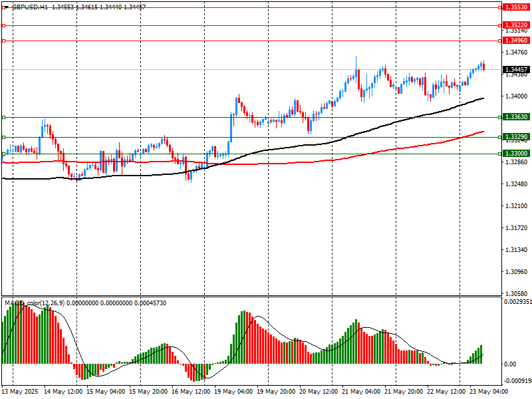Click the black 1.34457 current price label
532x399 pixels.
tap(516, 69)
